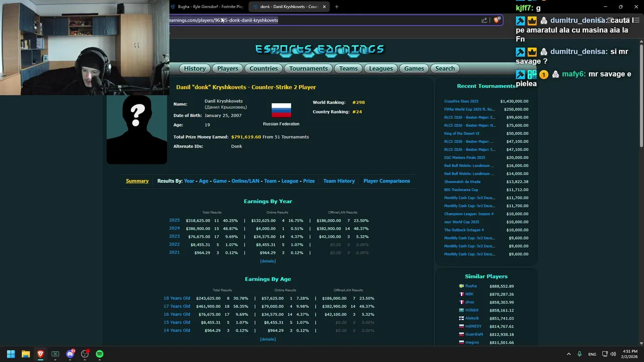Open the Player Comparisons tab
Screen dimensions: 644x362
point(386,181)
